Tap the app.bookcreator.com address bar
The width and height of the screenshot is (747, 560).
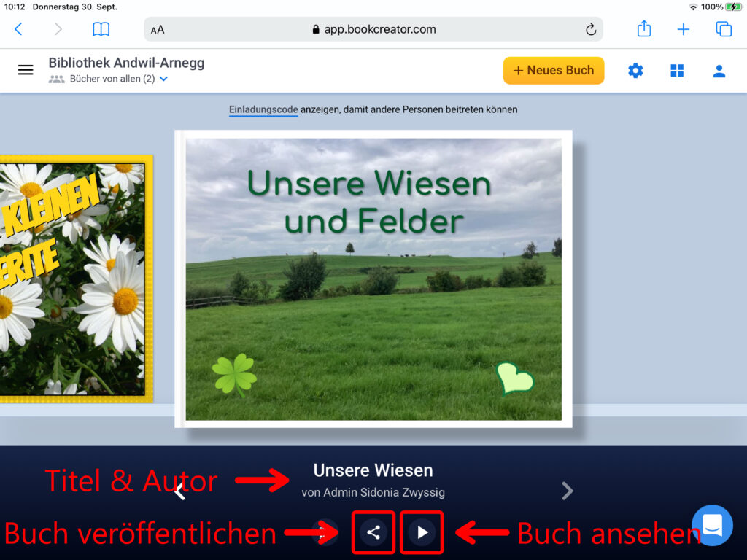pyautogui.click(x=373, y=30)
